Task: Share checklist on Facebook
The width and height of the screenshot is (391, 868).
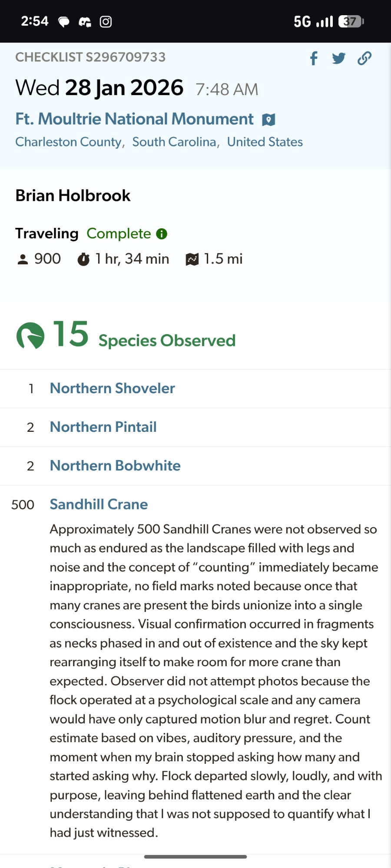Action: [314, 58]
